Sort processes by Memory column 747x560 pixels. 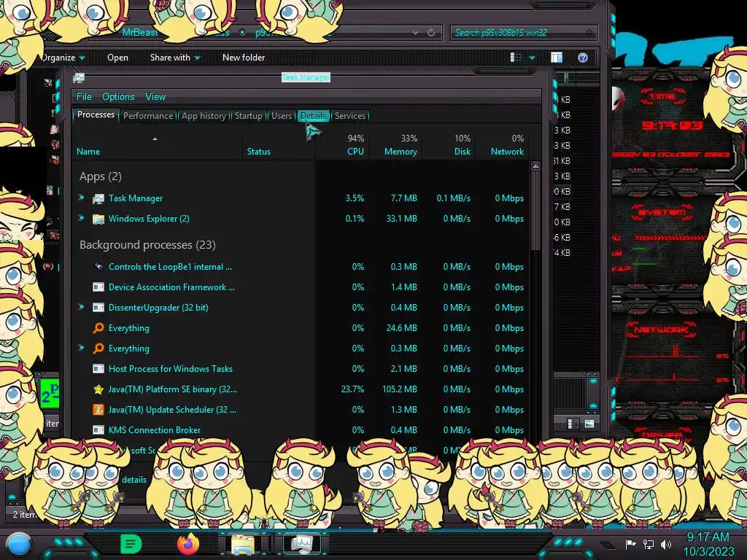(x=395, y=145)
